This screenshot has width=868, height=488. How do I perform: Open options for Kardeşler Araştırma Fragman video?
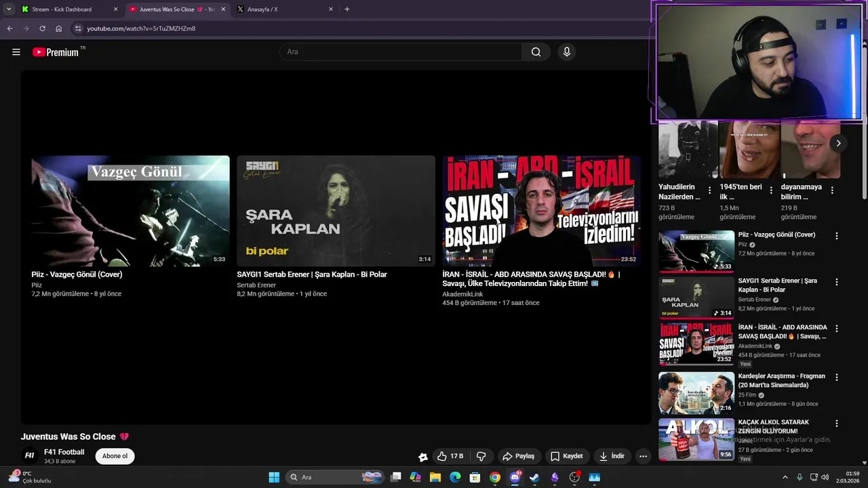836,378
